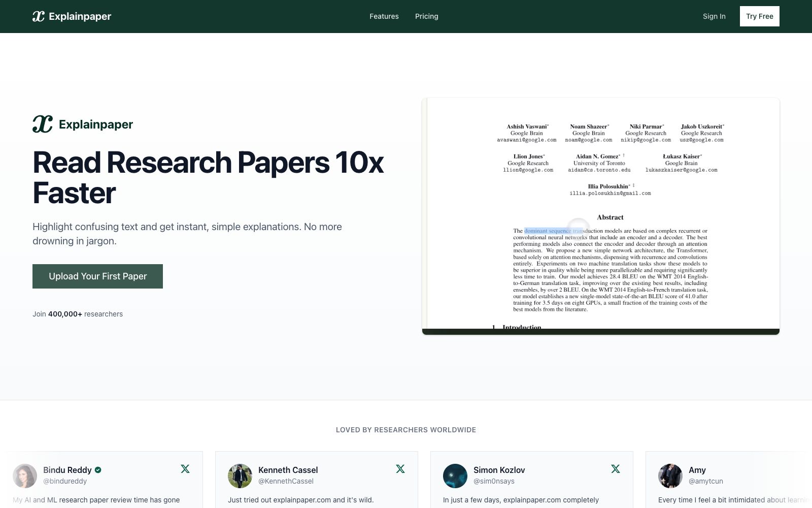812x508 pixels.
Task: Click the Sign In link
Action: click(x=714, y=16)
